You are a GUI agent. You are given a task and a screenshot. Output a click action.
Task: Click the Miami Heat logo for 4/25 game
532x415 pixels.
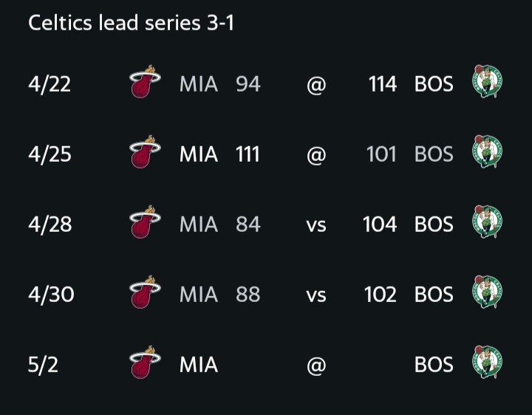pyautogui.click(x=146, y=151)
